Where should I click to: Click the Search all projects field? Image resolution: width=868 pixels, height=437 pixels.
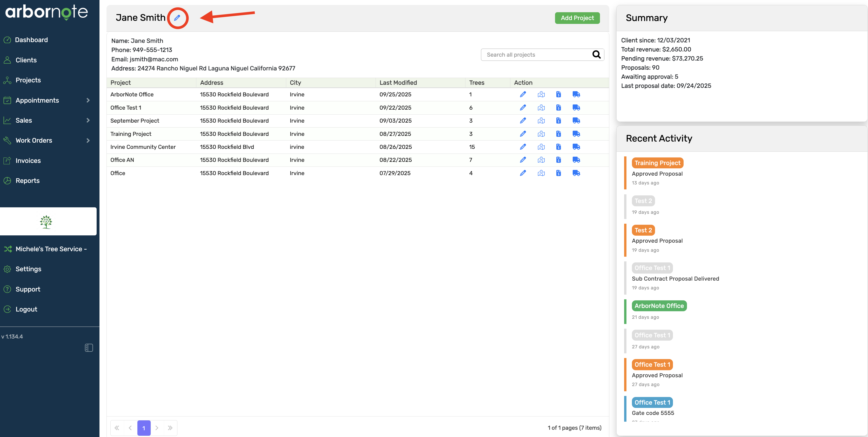click(x=536, y=55)
